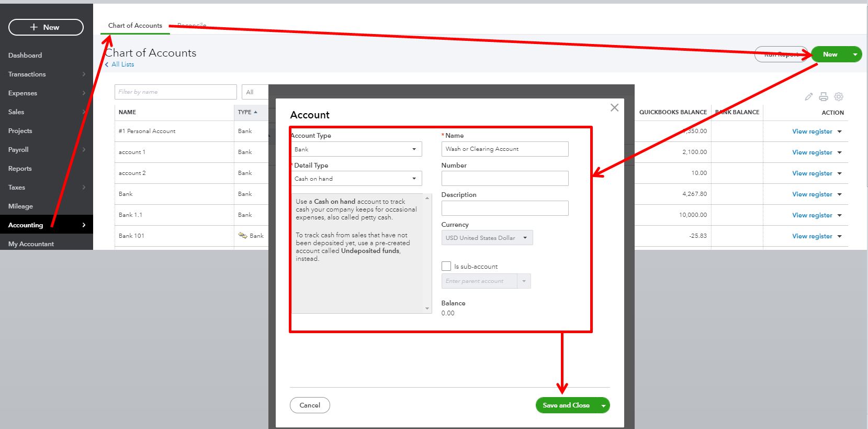Image resolution: width=868 pixels, height=429 pixels.
Task: Click the print icon above the table
Action: [824, 96]
